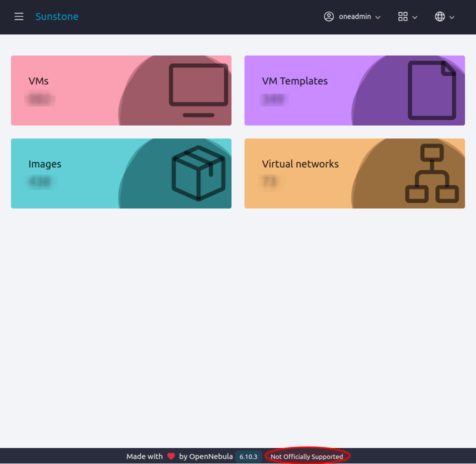Expand the zone selector chevron
The width and height of the screenshot is (476, 464).
[451, 17]
